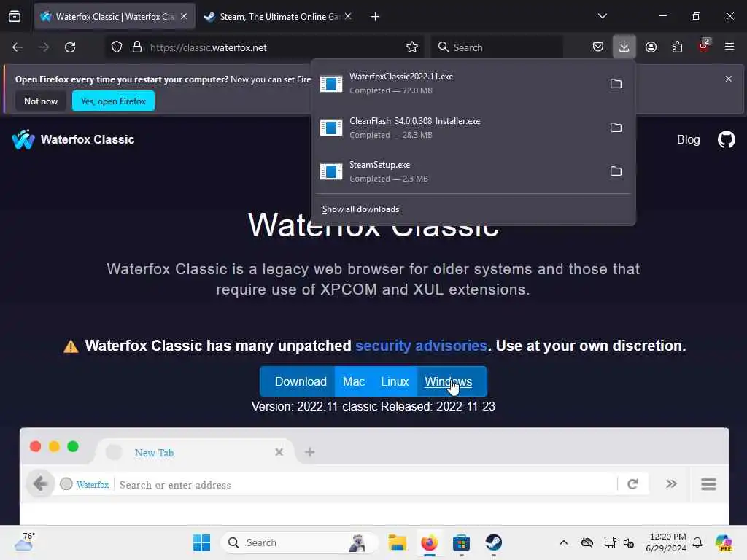Dismiss the Open Firefox notification bar

click(x=729, y=79)
